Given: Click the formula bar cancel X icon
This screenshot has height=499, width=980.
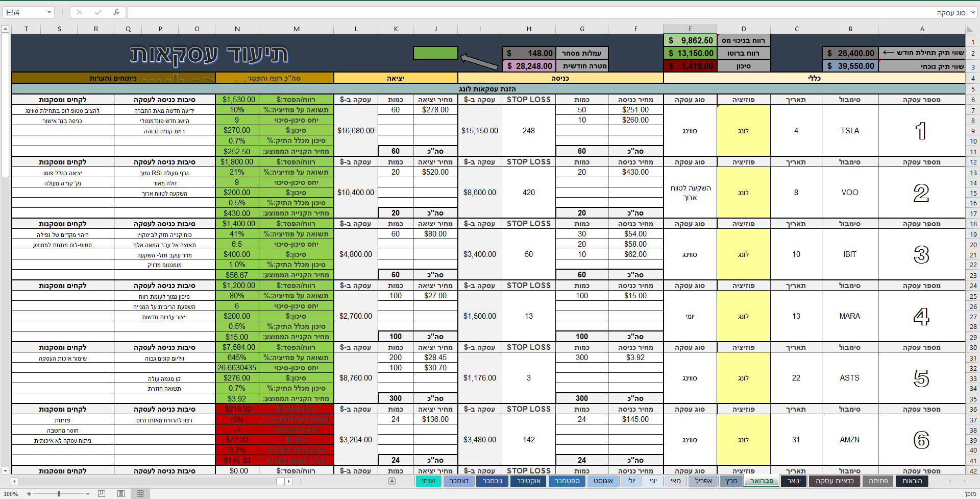Looking at the screenshot, I should pos(80,12).
